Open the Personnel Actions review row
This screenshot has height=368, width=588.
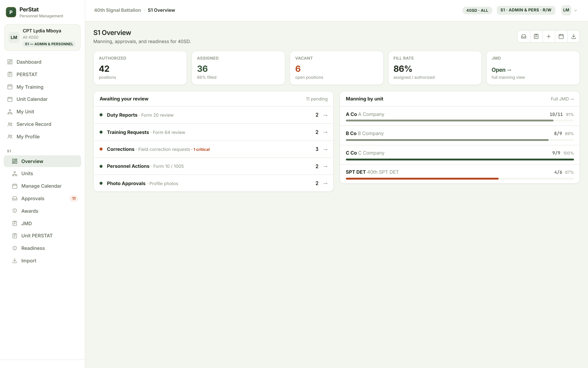[214, 166]
